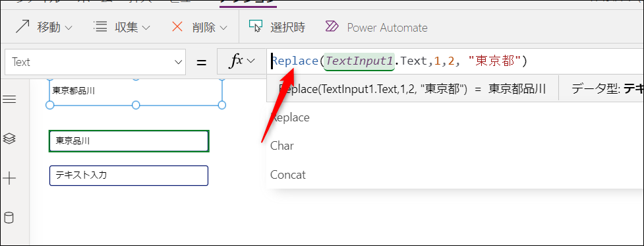Open the hamburger tree view icon
644x246 pixels.
(x=9, y=100)
